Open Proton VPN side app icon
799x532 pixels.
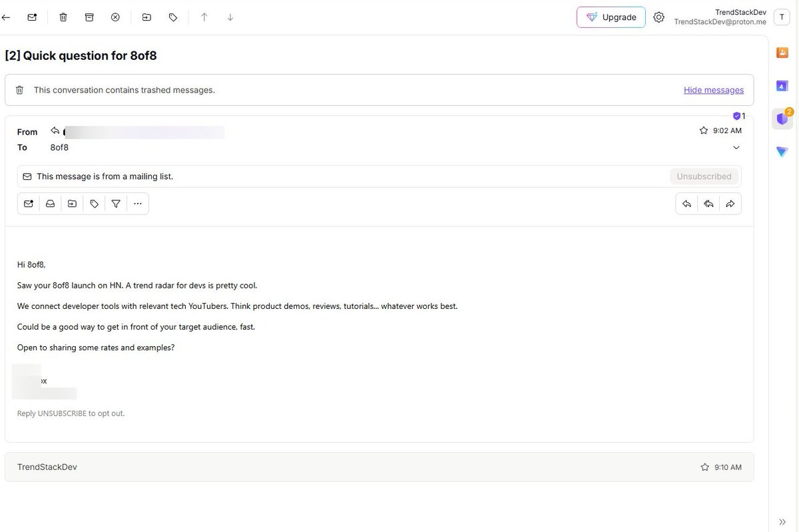pyautogui.click(x=782, y=152)
